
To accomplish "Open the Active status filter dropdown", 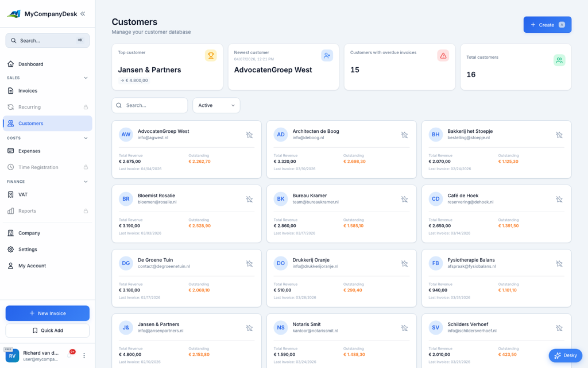I will coord(216,105).
